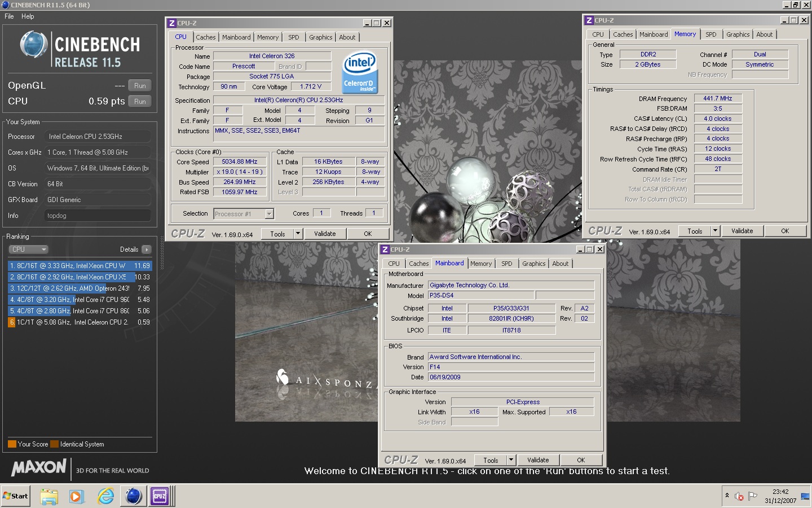
Task: Click the Cinebench taskbar icon
Action: (134, 496)
